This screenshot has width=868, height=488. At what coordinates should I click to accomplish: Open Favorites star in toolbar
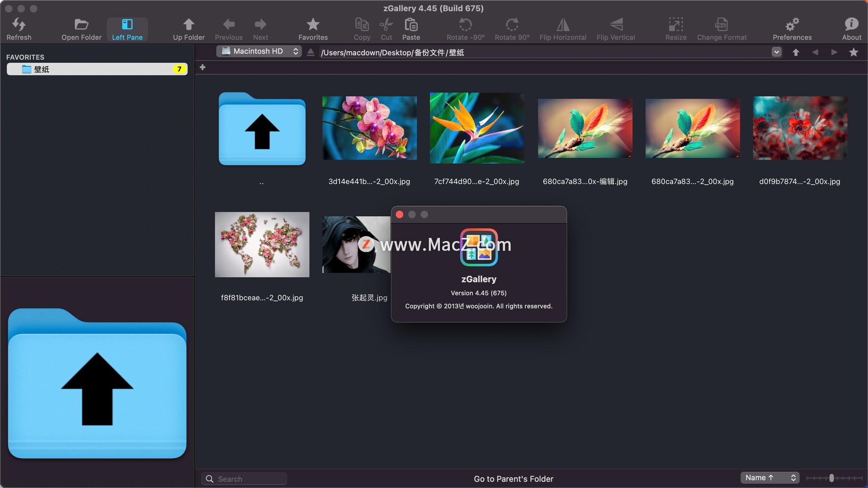(313, 29)
